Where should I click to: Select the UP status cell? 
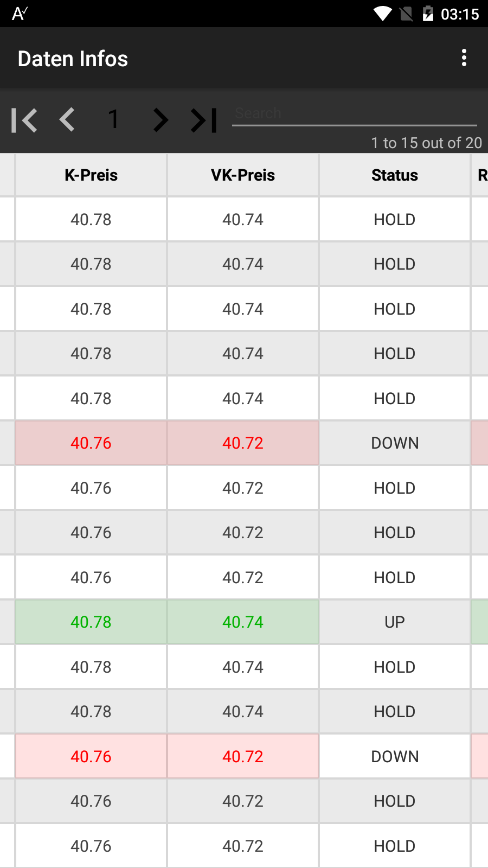click(395, 622)
